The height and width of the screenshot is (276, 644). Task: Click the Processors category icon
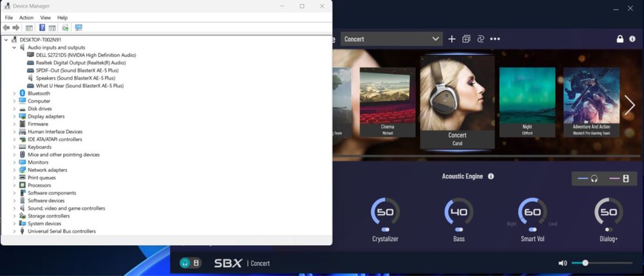tap(22, 185)
